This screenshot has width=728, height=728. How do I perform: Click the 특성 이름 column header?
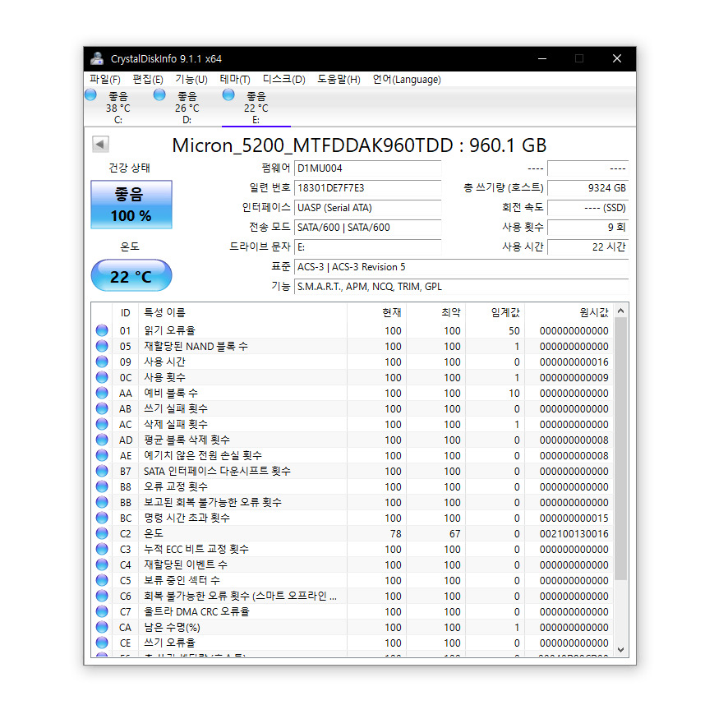[242, 312]
